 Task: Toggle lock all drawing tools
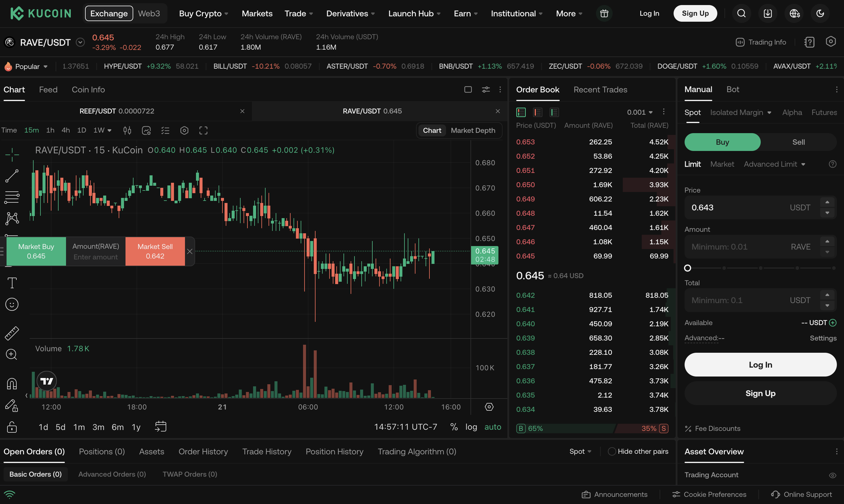12,427
